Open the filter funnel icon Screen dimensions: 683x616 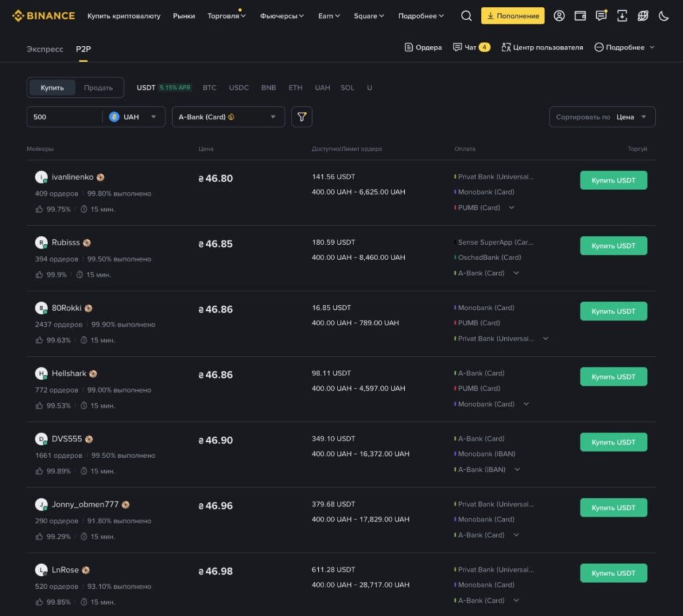click(301, 117)
